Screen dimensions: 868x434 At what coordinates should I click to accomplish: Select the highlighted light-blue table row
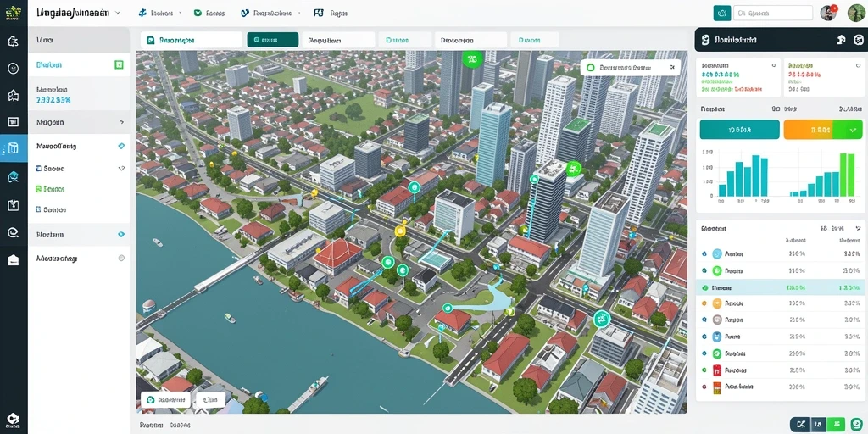[x=779, y=287]
